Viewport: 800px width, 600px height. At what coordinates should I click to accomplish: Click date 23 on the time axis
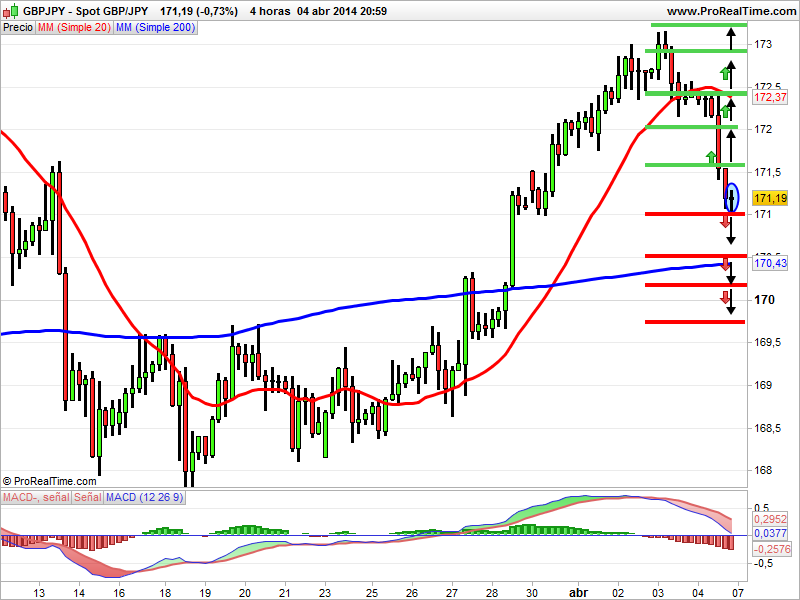(325, 593)
